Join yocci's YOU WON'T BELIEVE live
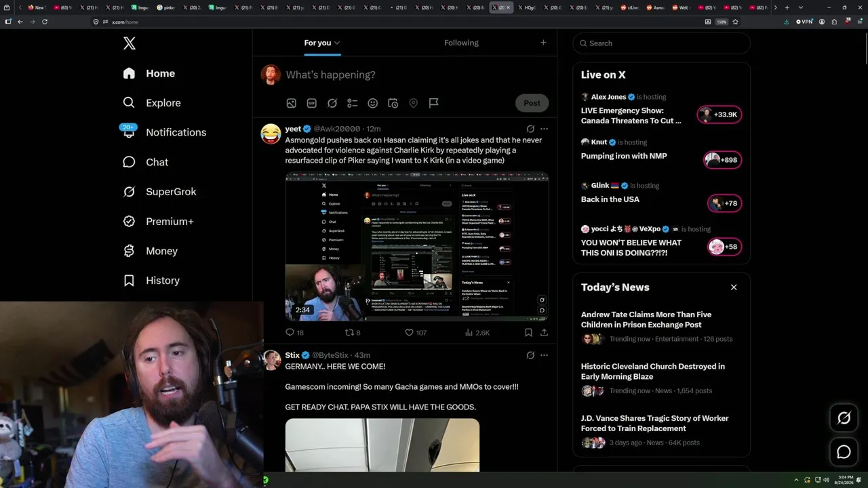Viewport: 868px width, 488px height. tap(631, 247)
